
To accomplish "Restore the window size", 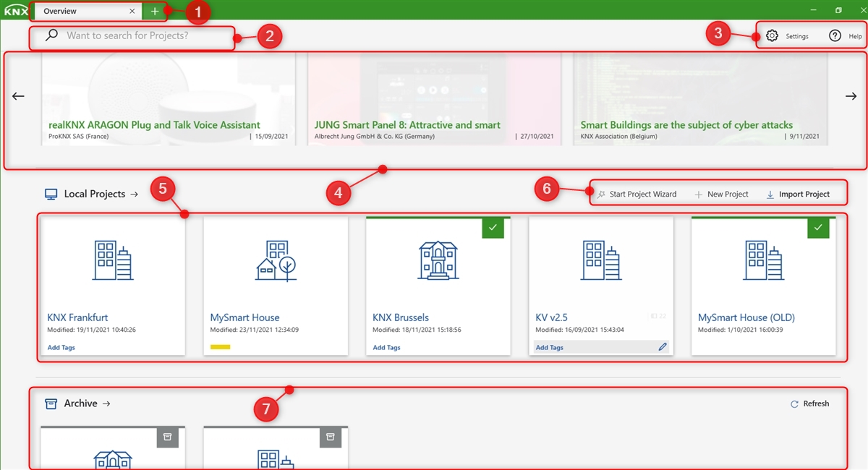I will coord(838,10).
